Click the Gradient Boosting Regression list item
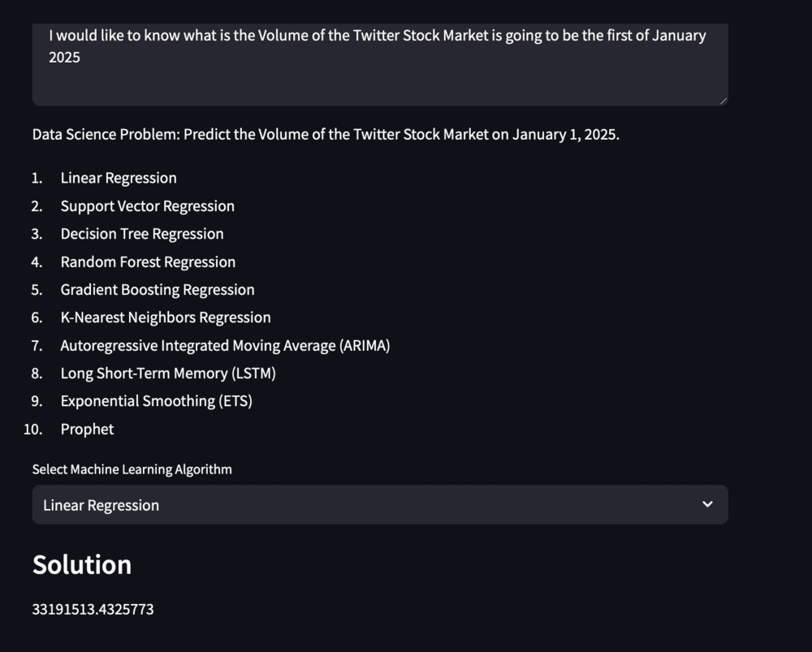This screenshot has width=812, height=652. point(158,290)
